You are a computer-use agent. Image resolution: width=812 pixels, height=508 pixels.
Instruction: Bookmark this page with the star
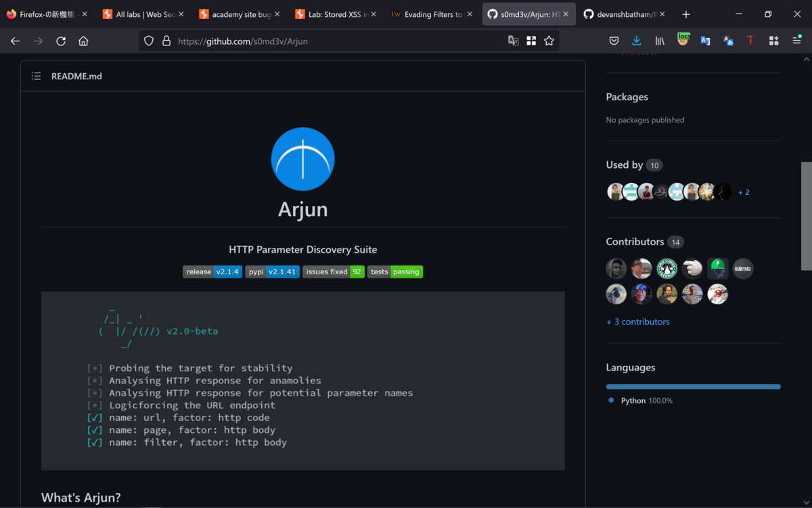coord(549,41)
